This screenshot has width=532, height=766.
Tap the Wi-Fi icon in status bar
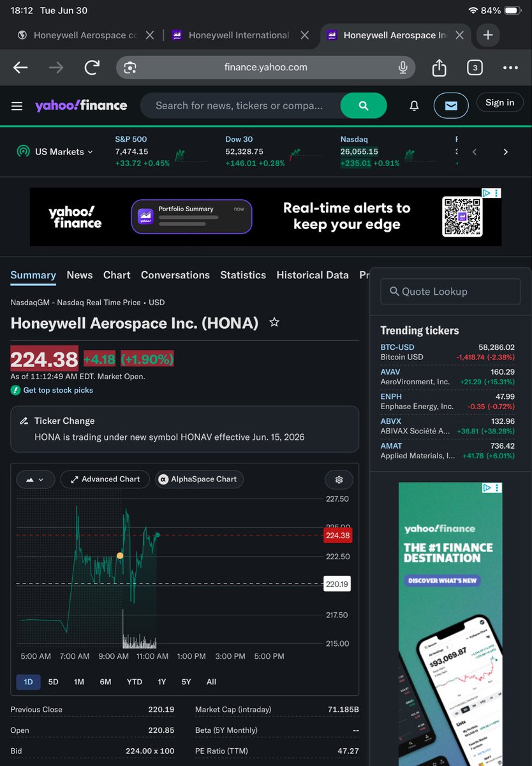click(473, 11)
